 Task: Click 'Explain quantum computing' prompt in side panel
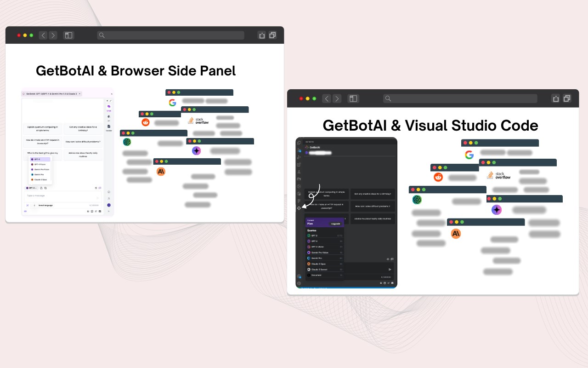tap(42, 128)
